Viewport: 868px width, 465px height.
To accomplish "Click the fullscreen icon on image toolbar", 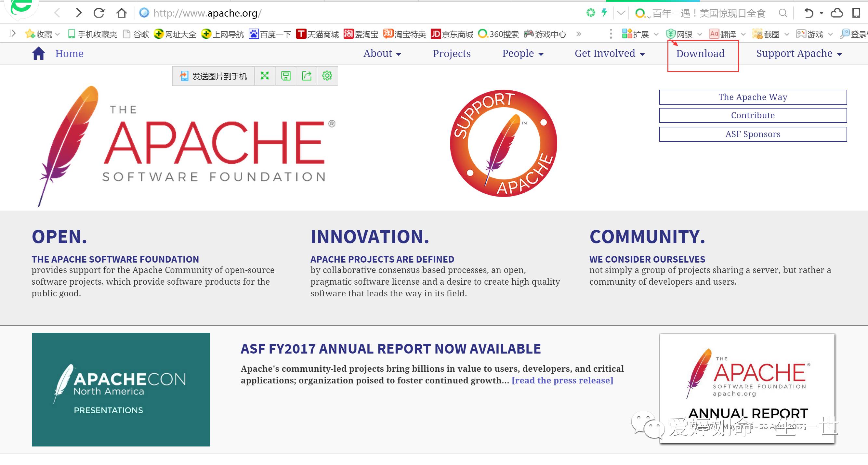I will coord(265,76).
